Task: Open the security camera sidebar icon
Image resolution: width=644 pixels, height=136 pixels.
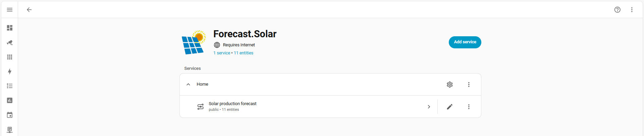Action: [x=10, y=43]
